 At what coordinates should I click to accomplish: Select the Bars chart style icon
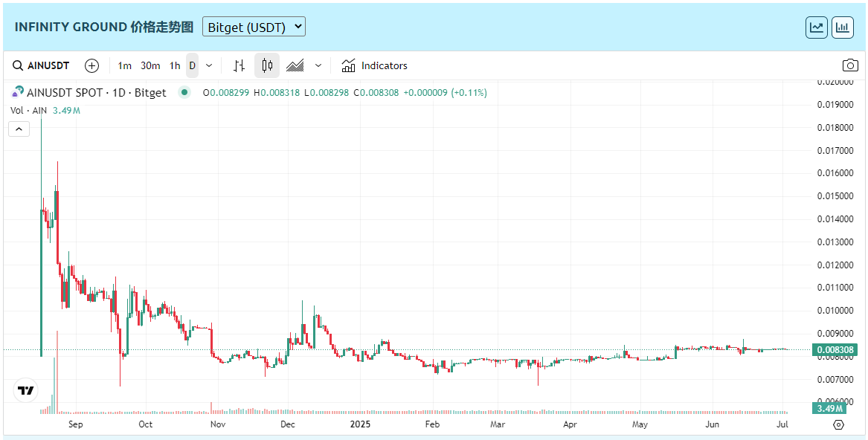239,65
